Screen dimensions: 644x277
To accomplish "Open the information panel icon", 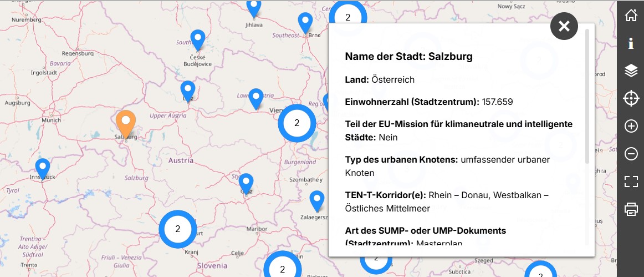I will coord(631,43).
